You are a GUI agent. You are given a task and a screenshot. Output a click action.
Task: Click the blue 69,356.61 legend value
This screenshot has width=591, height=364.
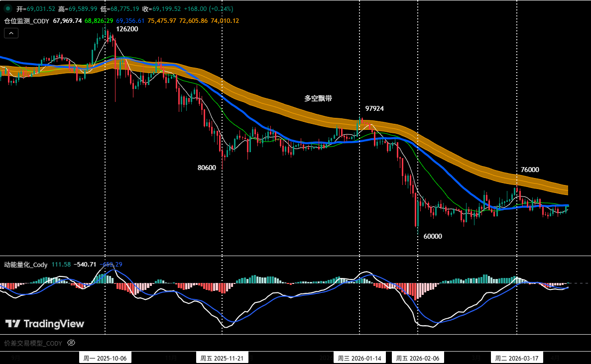click(x=131, y=21)
